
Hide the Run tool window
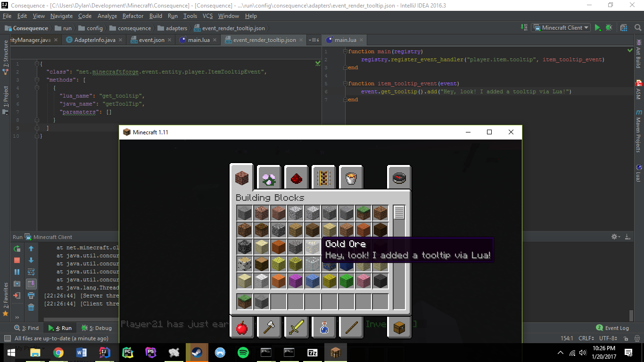pyautogui.click(x=627, y=237)
